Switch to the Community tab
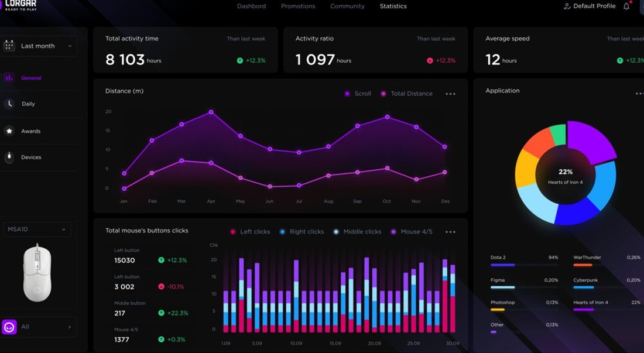644x353 pixels. point(347,6)
